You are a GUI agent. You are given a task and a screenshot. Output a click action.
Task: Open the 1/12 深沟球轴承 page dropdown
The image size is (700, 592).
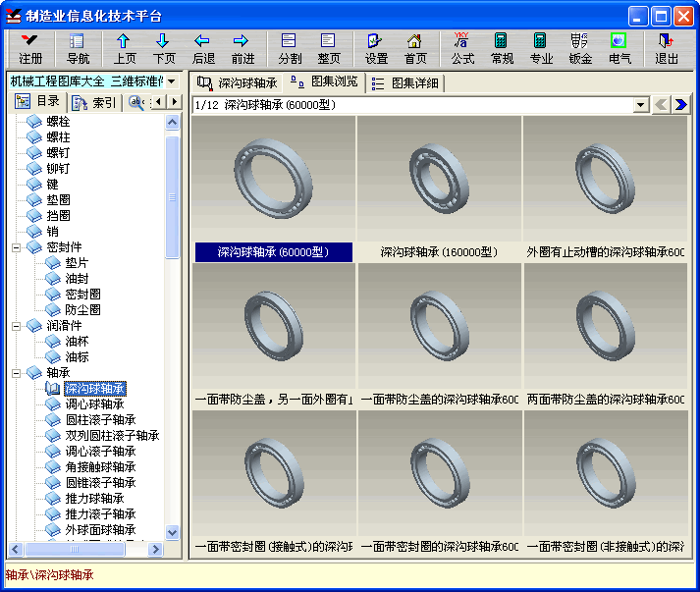pos(640,104)
